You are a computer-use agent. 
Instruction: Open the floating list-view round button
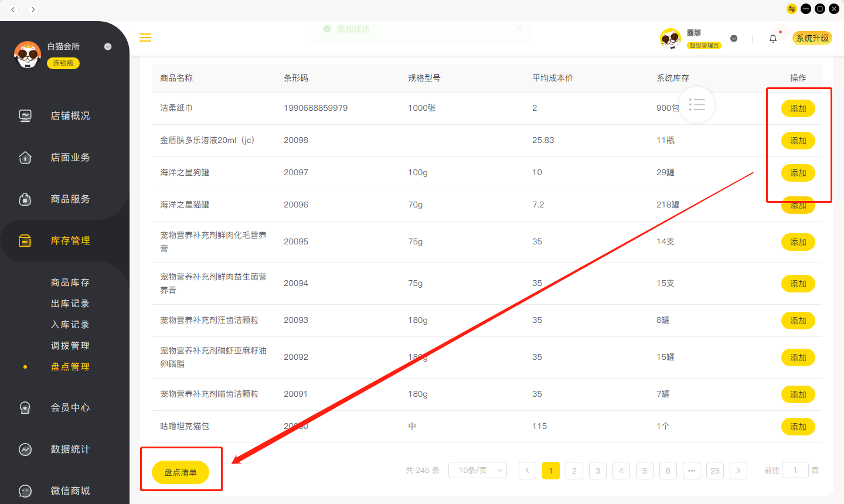point(697,105)
